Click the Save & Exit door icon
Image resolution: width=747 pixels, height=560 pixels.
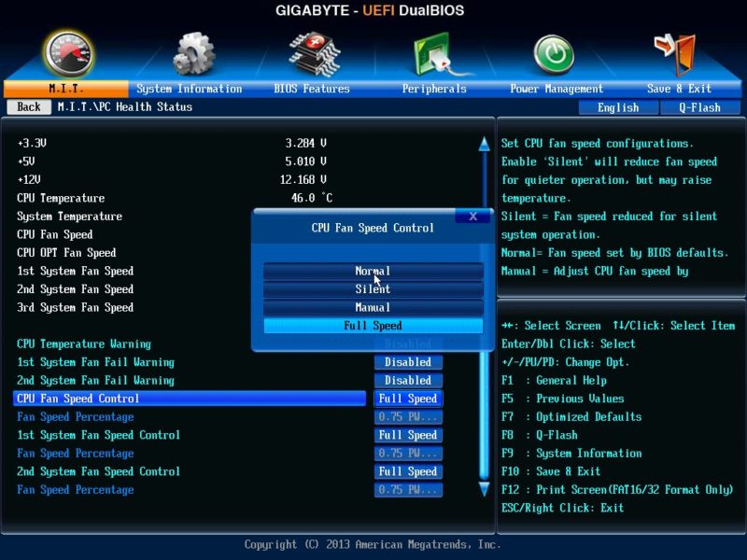click(675, 54)
